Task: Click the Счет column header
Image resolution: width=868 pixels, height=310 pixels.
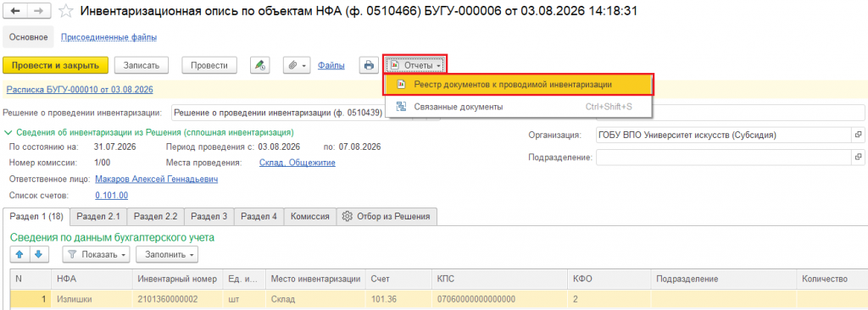Action: [x=398, y=279]
